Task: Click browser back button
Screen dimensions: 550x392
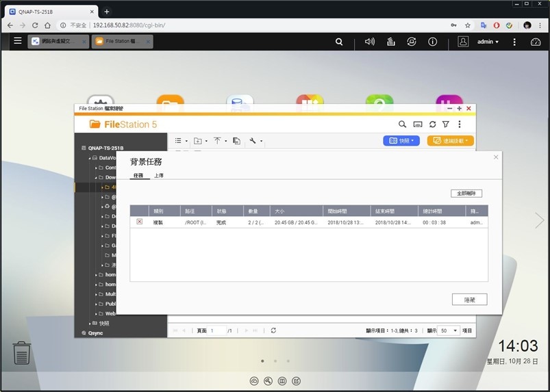Action: pos(10,25)
